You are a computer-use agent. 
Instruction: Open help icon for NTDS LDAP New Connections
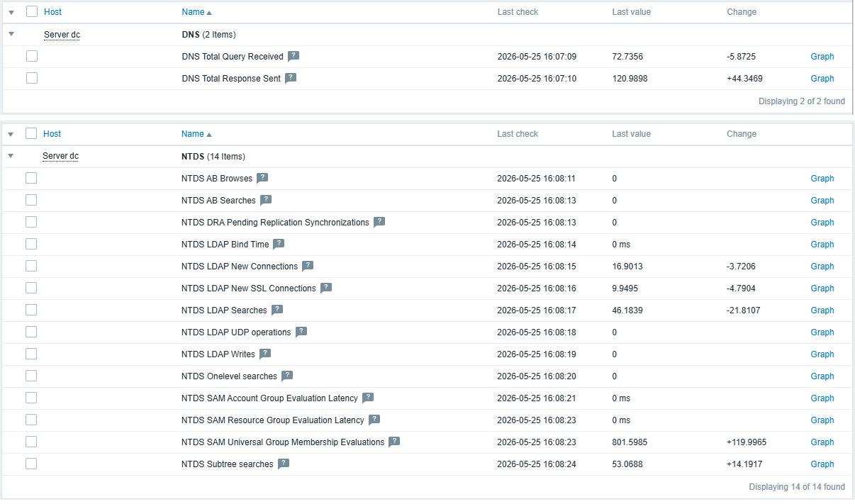click(308, 267)
